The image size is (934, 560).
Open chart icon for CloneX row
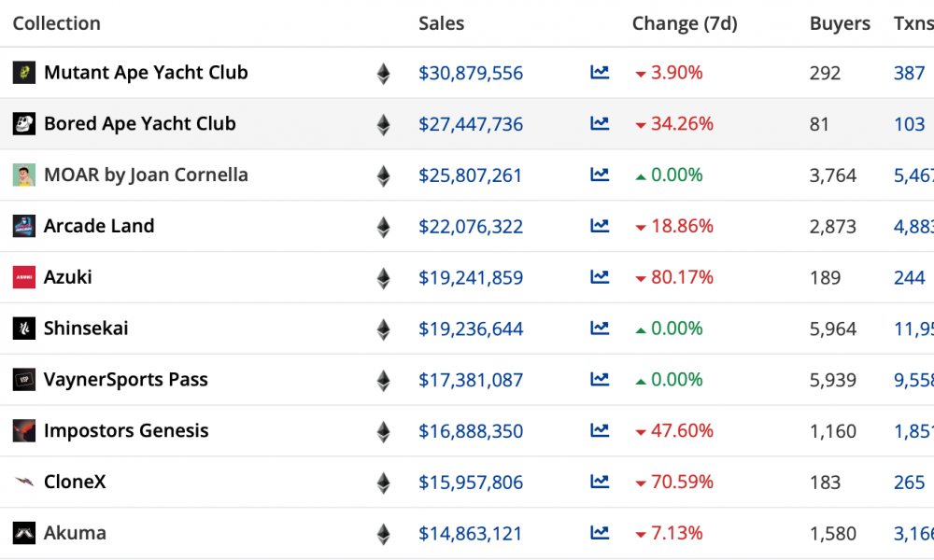(600, 482)
